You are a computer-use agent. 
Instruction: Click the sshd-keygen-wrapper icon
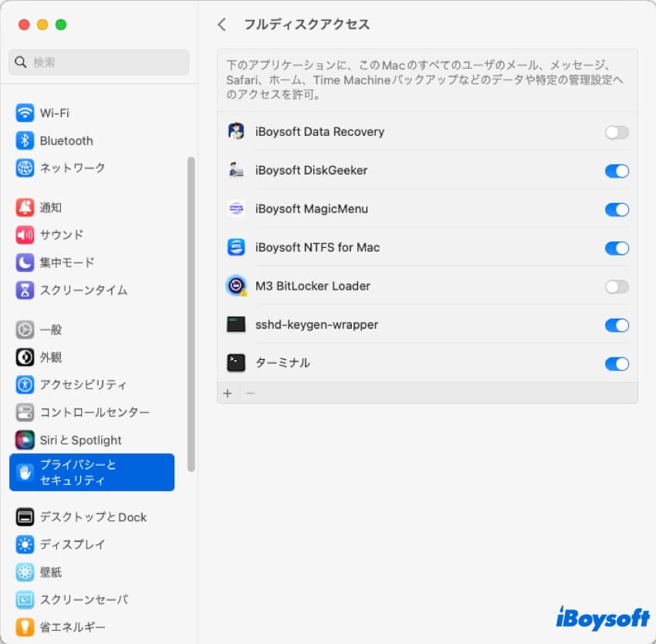pyautogui.click(x=236, y=324)
